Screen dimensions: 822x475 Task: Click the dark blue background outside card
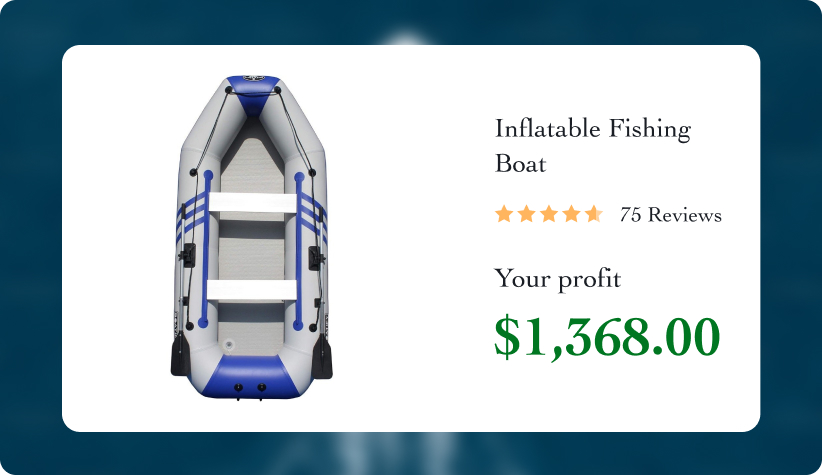tap(30, 240)
